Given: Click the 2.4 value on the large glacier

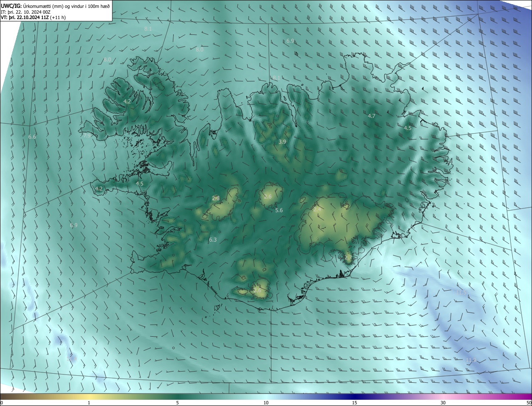Looking at the screenshot, I should [317, 210].
